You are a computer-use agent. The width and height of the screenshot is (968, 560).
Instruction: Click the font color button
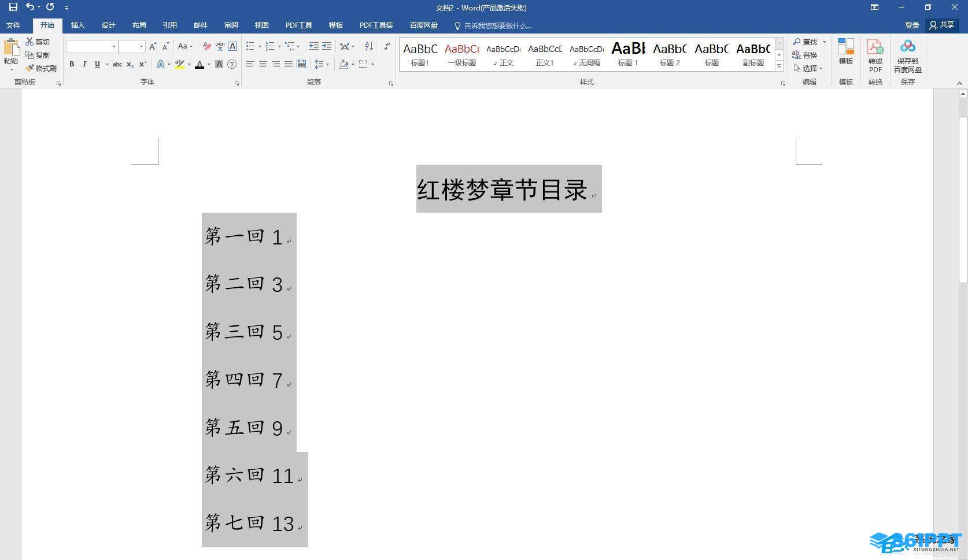pos(199,64)
